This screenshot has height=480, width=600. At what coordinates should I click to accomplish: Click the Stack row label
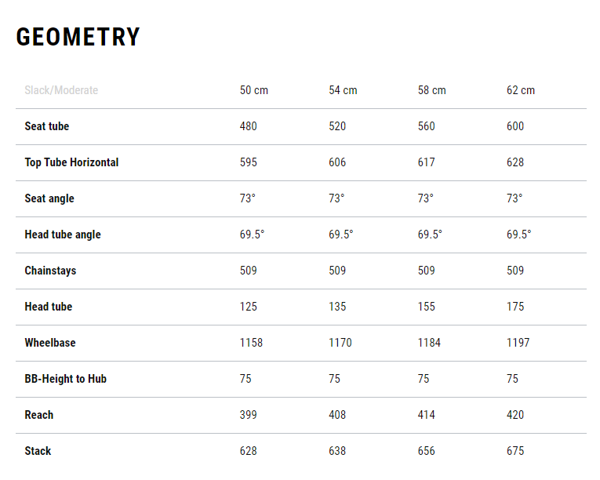click(x=38, y=451)
